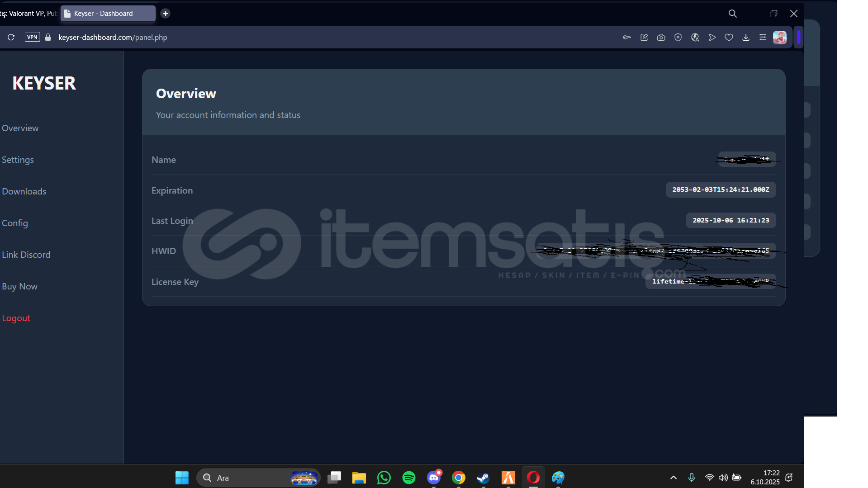Switch to the Keyser - Dashboard tab
The width and height of the screenshot is (868, 488).
[108, 14]
